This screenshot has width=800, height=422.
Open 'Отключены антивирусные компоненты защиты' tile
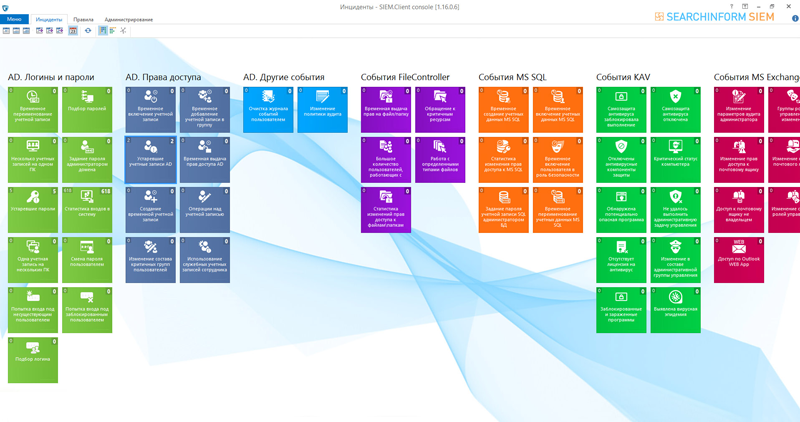click(x=621, y=160)
